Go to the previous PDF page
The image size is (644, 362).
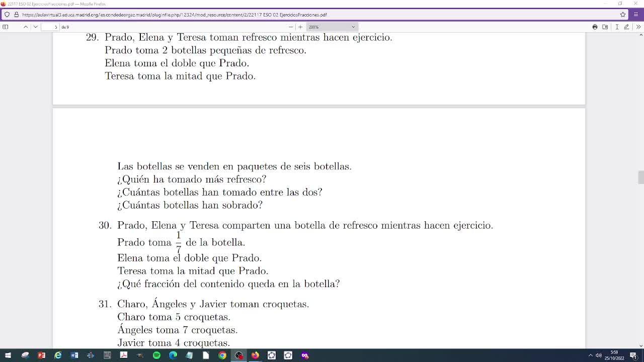coord(26,27)
